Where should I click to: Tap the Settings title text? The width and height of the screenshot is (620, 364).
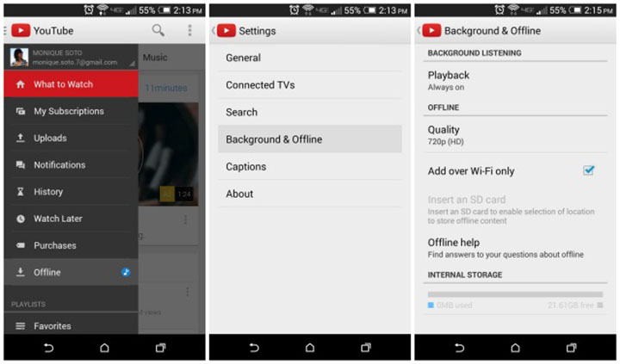(x=257, y=31)
